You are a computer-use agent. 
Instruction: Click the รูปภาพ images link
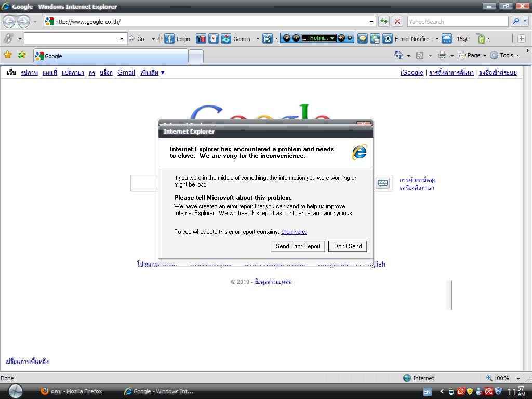29,73
